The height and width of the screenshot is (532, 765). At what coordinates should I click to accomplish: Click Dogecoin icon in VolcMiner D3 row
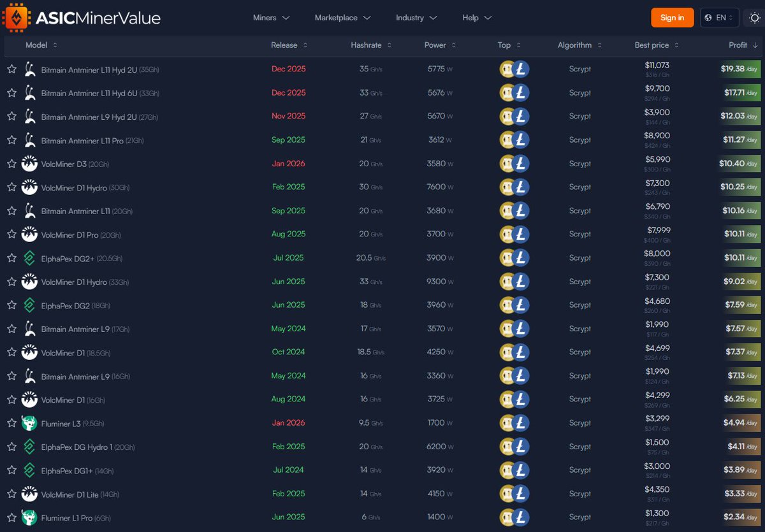click(x=507, y=164)
